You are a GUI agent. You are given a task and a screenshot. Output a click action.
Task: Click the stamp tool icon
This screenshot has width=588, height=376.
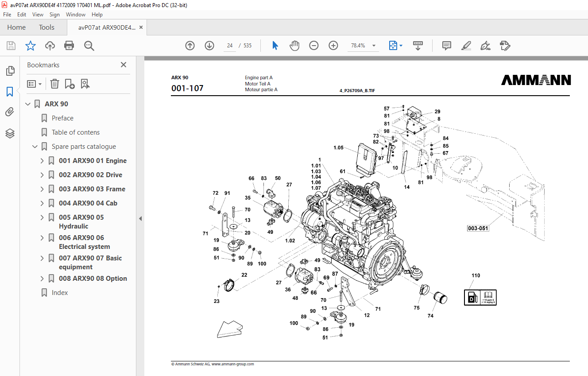click(x=505, y=46)
